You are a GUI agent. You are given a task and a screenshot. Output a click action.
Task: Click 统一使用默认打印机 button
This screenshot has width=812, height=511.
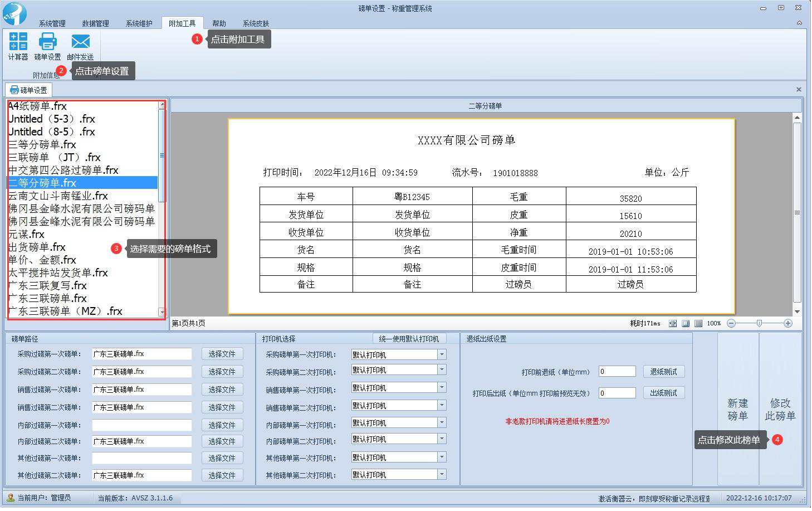pos(409,339)
